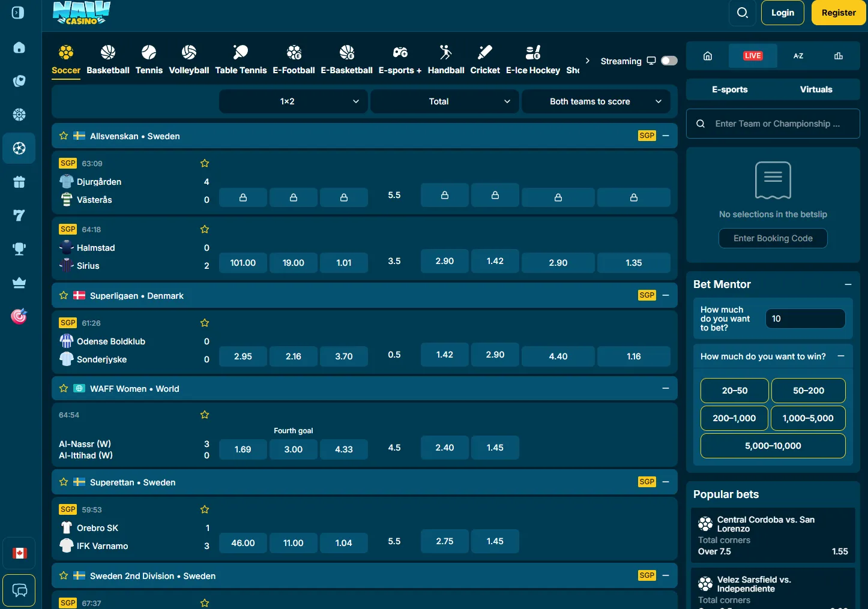This screenshot has width=868, height=609.
Task: Open the 1×2 market dropdown
Action: coord(294,101)
